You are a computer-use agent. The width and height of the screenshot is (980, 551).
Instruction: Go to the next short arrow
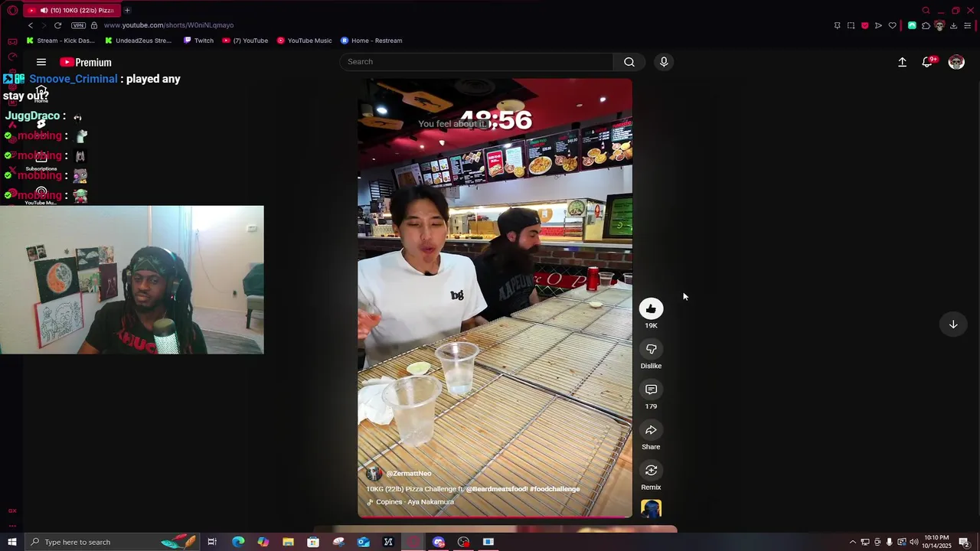[x=953, y=324]
